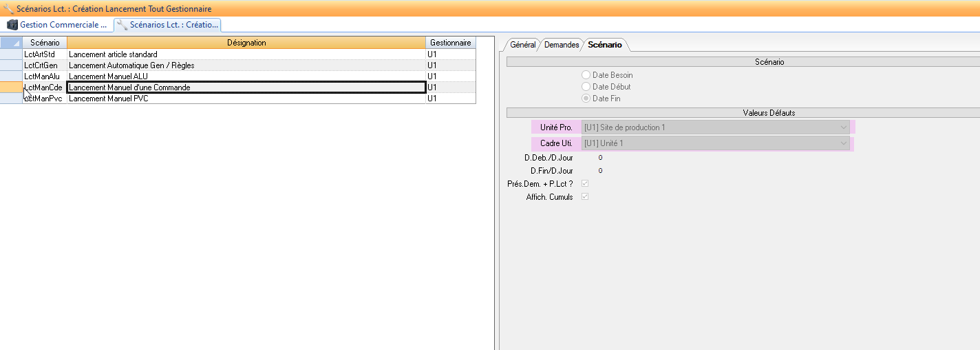
Task: Switch to the Général tab
Action: tap(522, 45)
